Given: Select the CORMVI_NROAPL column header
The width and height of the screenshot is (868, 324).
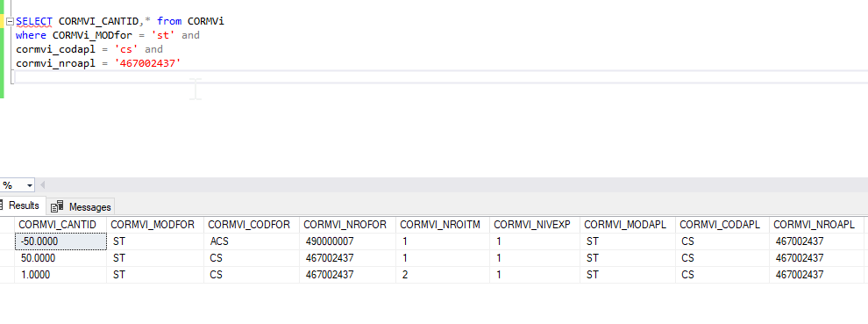Looking at the screenshot, I should point(816,225).
